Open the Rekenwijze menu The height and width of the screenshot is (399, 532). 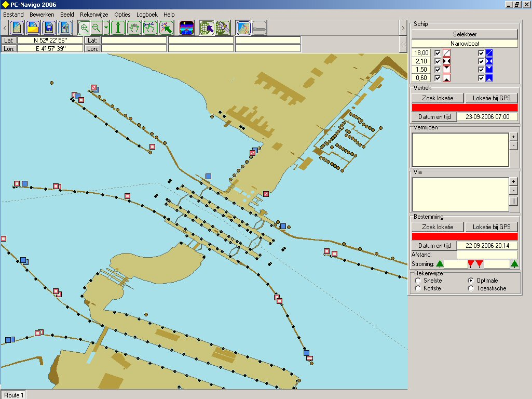click(94, 15)
